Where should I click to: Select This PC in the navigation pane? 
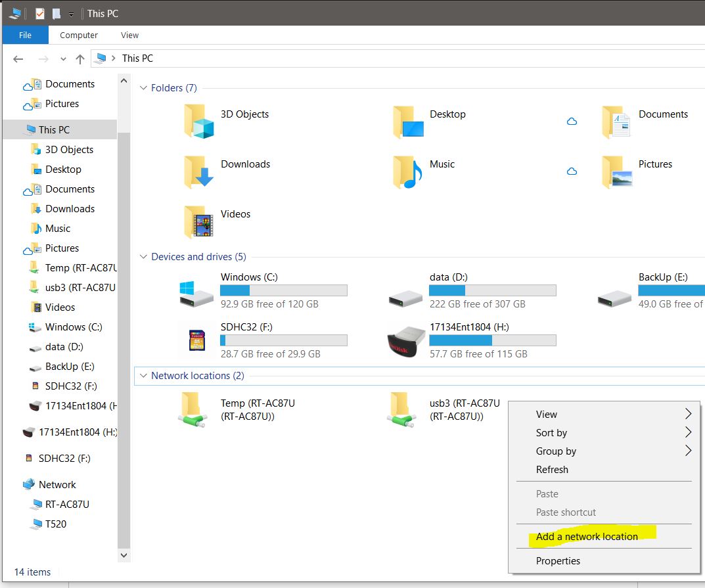click(60, 129)
